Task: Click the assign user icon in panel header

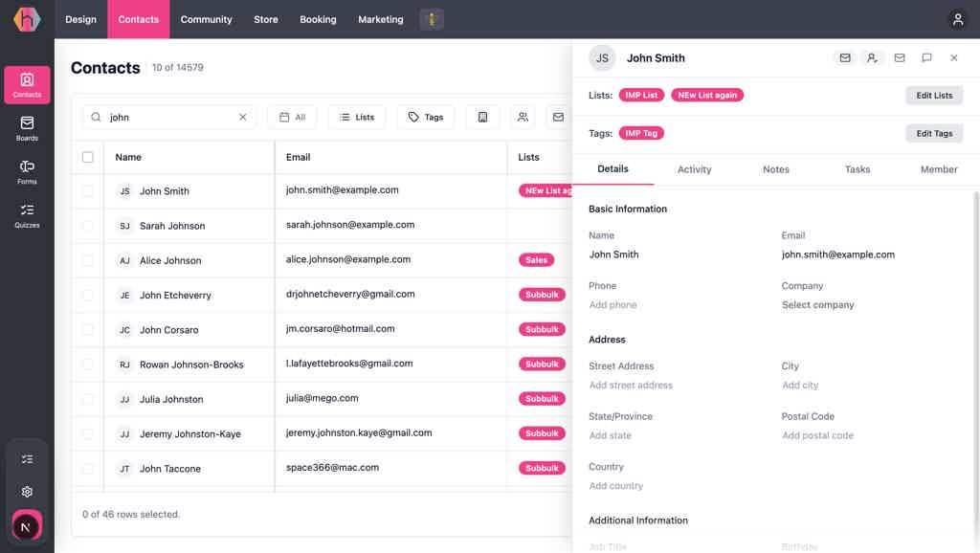Action: tap(872, 57)
